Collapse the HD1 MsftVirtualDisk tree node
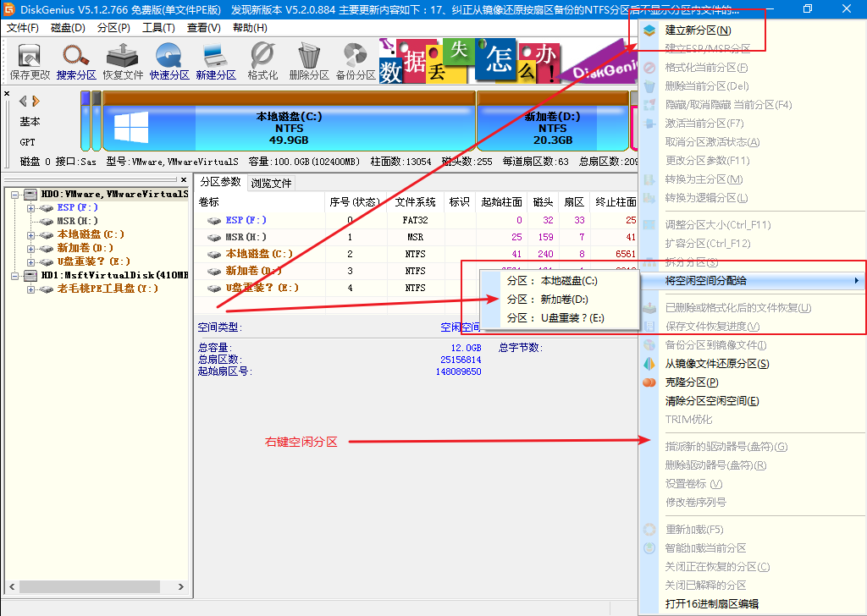The width and height of the screenshot is (867, 616). pyautogui.click(x=15, y=276)
